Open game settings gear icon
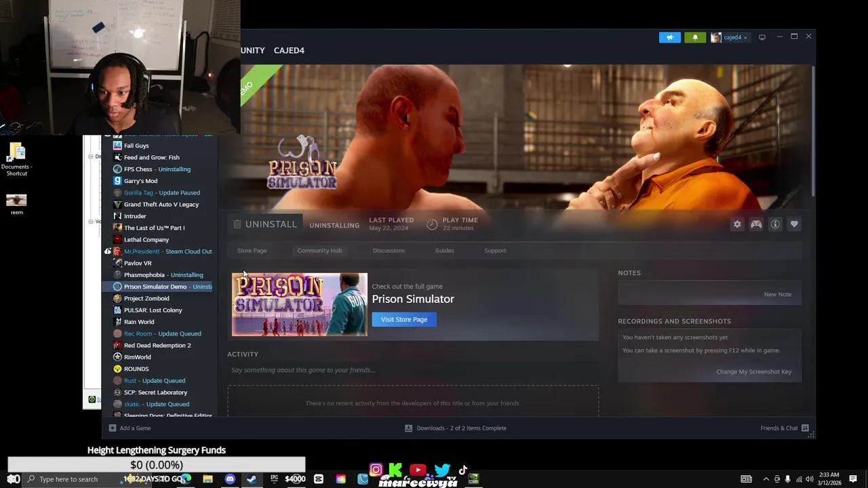The width and height of the screenshot is (868, 488). 737,224
